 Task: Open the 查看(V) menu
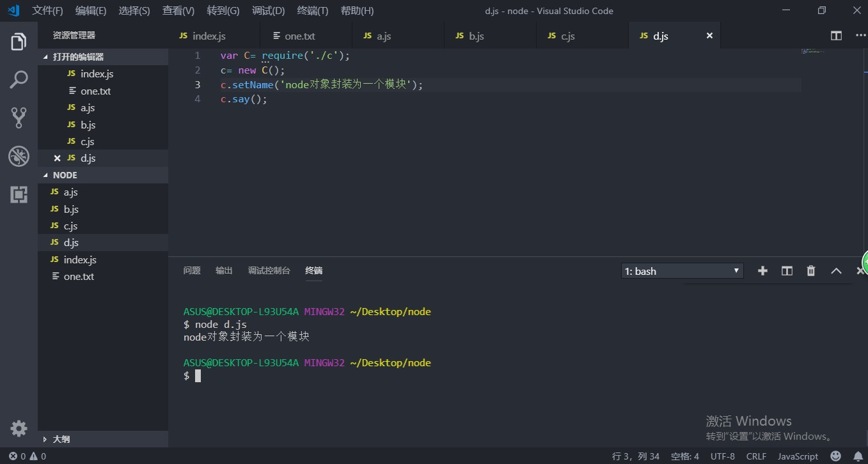click(178, 11)
